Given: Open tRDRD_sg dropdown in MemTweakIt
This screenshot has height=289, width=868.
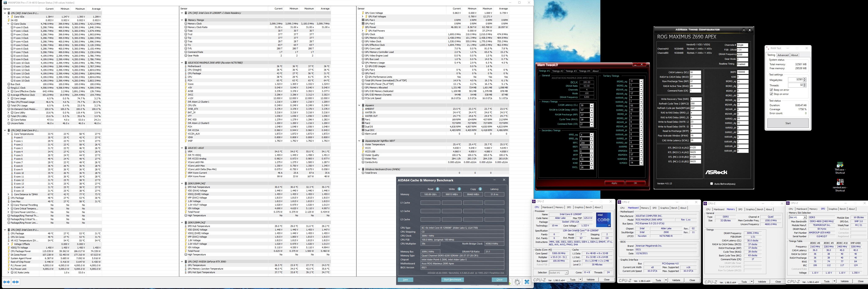Looking at the screenshot, I should pos(641,81).
